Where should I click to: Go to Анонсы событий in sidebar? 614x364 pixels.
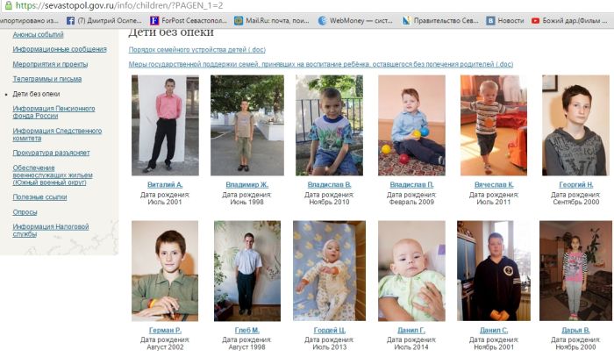pos(38,35)
